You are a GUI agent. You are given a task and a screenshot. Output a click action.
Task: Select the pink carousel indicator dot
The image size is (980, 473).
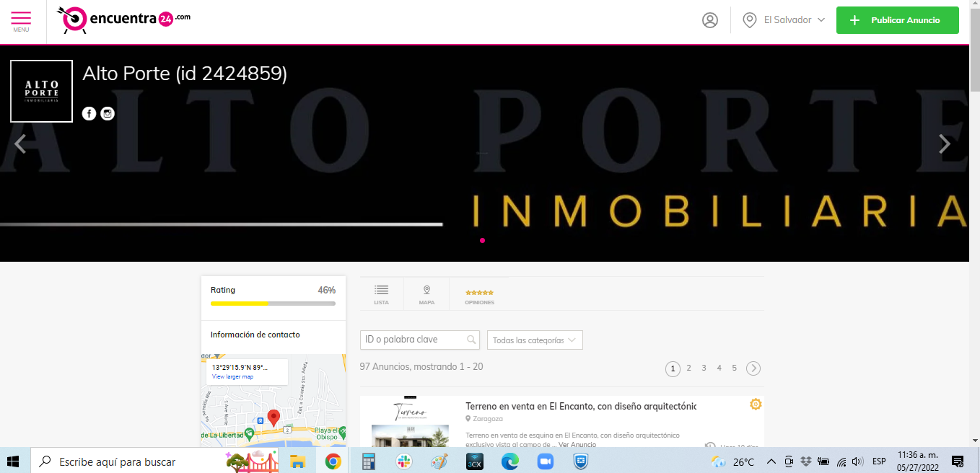pyautogui.click(x=482, y=240)
